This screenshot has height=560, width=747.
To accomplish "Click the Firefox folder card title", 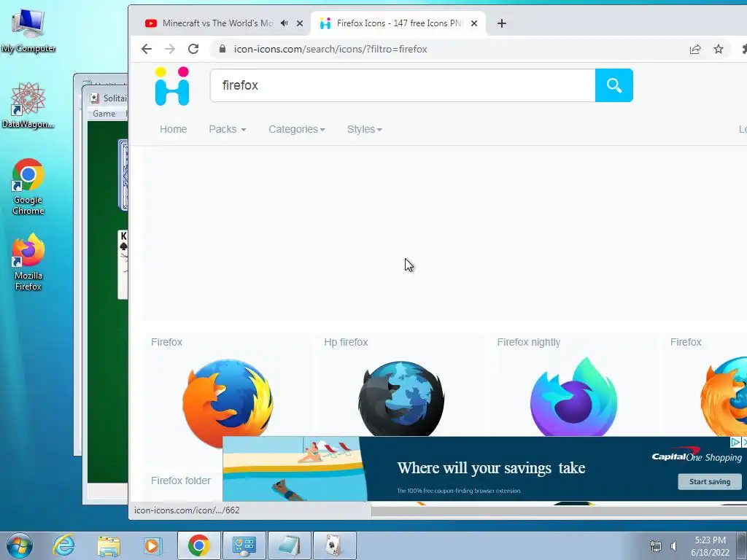I will pyautogui.click(x=181, y=481).
